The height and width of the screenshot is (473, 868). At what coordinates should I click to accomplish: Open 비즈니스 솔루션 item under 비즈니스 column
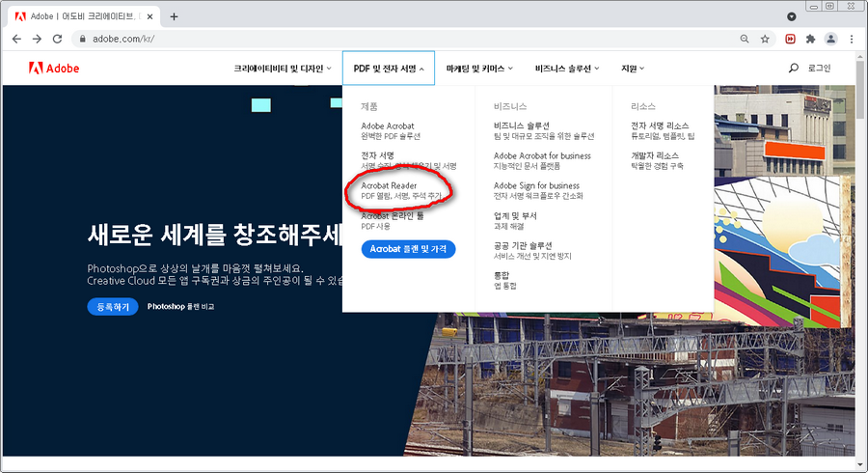point(544,130)
